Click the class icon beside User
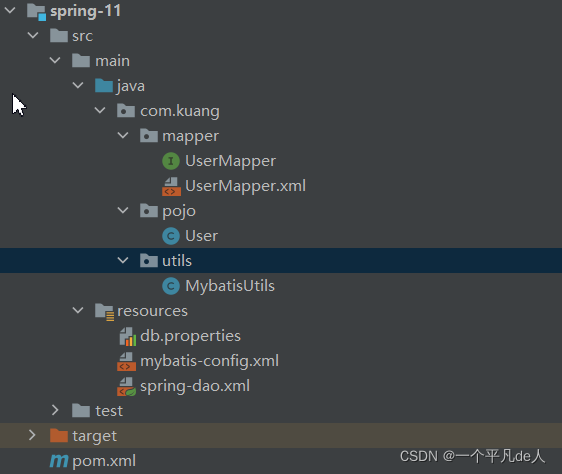 point(171,236)
